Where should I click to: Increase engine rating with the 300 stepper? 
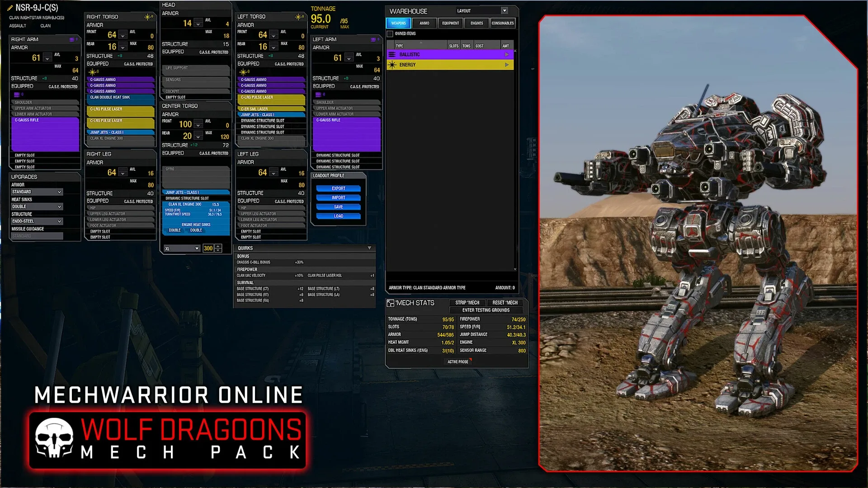point(217,246)
